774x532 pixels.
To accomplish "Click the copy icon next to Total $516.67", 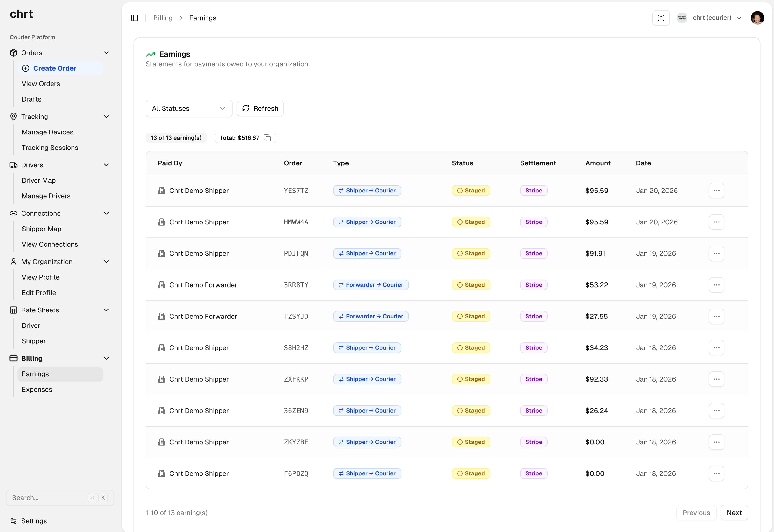I will (267, 138).
